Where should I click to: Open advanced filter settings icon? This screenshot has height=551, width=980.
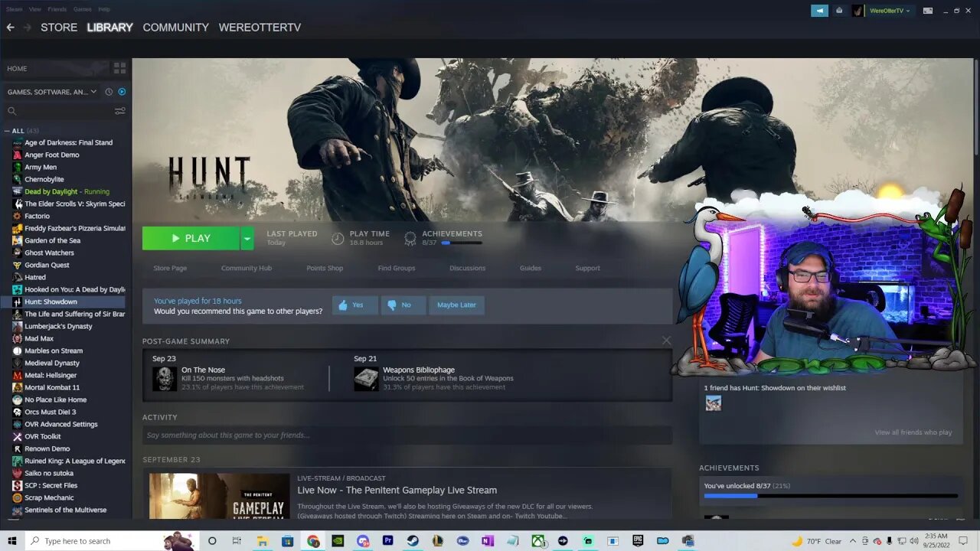coord(120,111)
